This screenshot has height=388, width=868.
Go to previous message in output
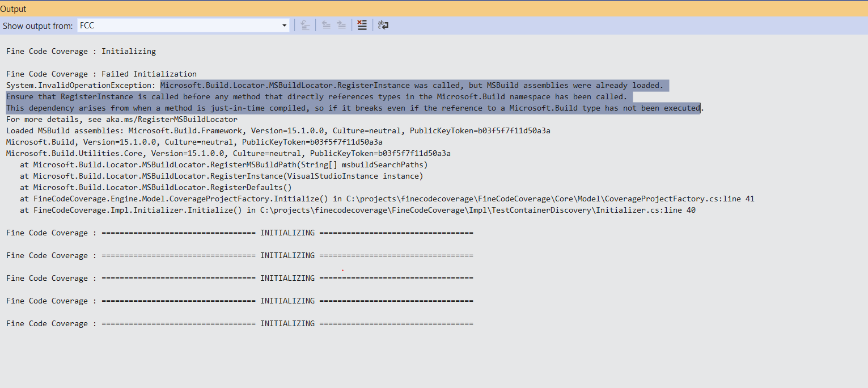(x=326, y=25)
